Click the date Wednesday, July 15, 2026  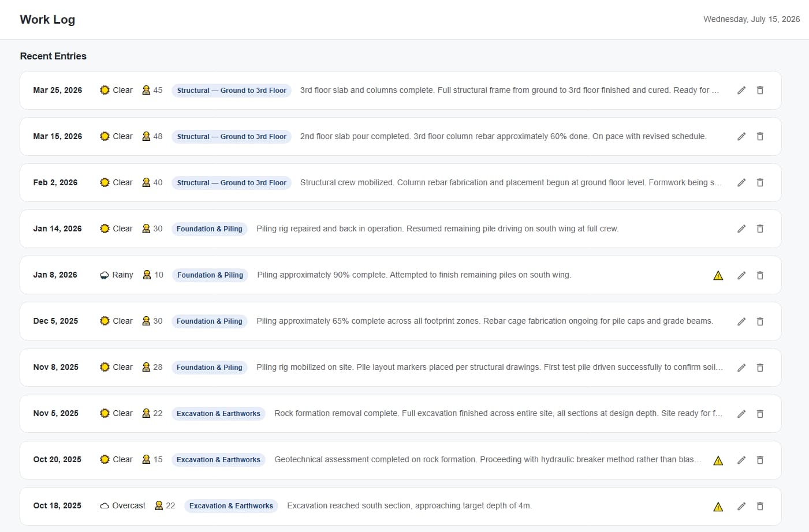coord(751,19)
